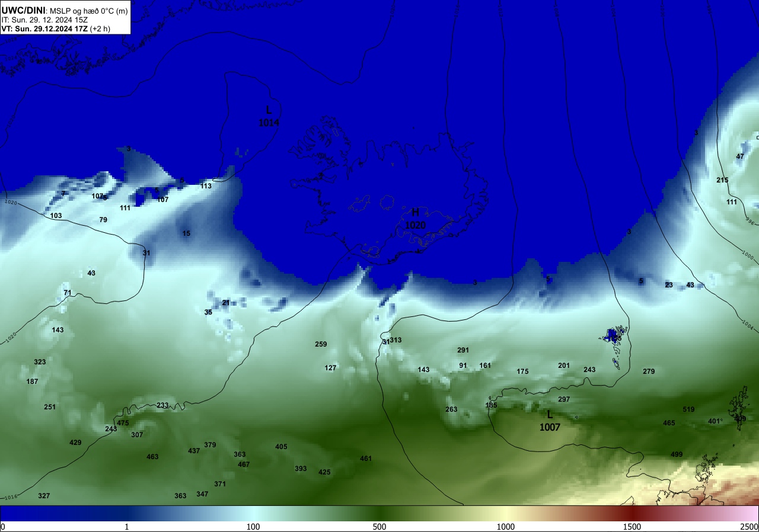Click the height value '233'
The image size is (759, 532).
click(162, 405)
